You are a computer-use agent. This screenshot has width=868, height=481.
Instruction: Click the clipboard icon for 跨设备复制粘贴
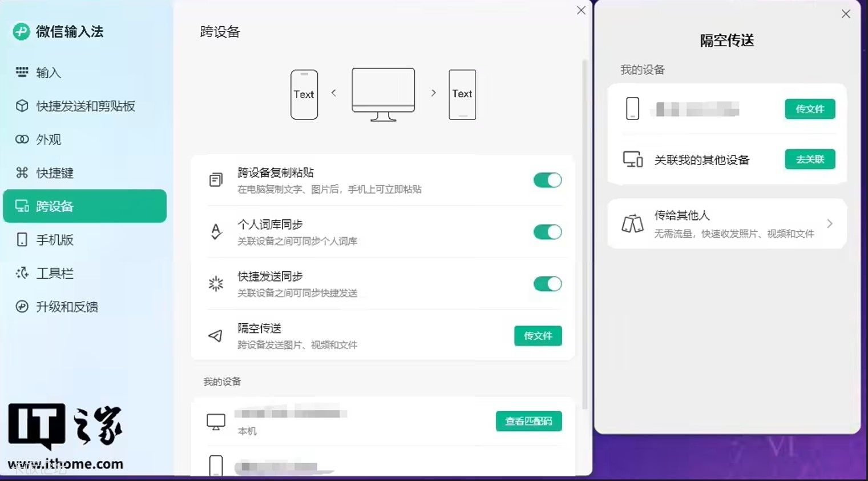tap(216, 180)
